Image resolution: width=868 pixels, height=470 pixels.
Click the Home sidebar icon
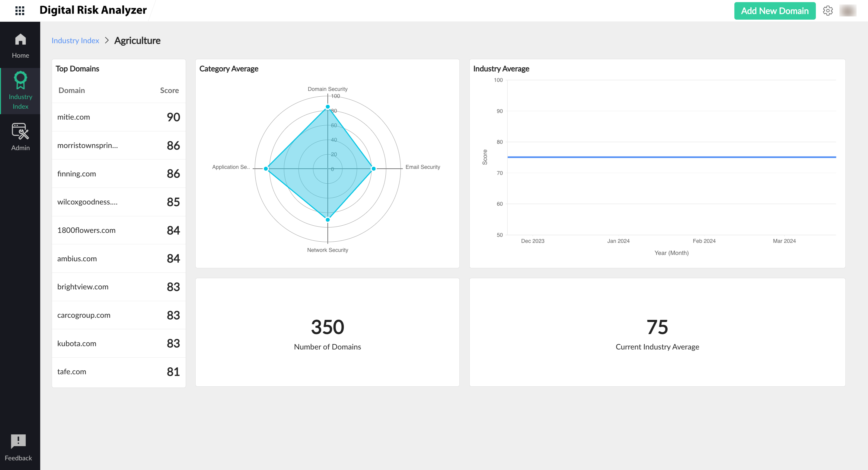click(20, 40)
